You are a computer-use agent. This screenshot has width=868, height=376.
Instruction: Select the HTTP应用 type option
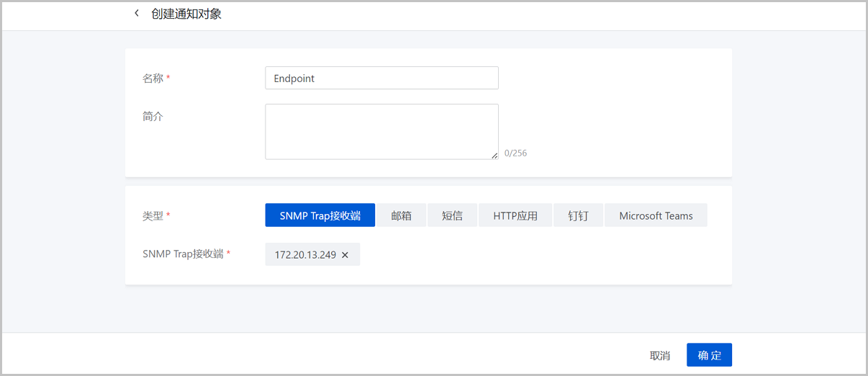click(x=515, y=215)
